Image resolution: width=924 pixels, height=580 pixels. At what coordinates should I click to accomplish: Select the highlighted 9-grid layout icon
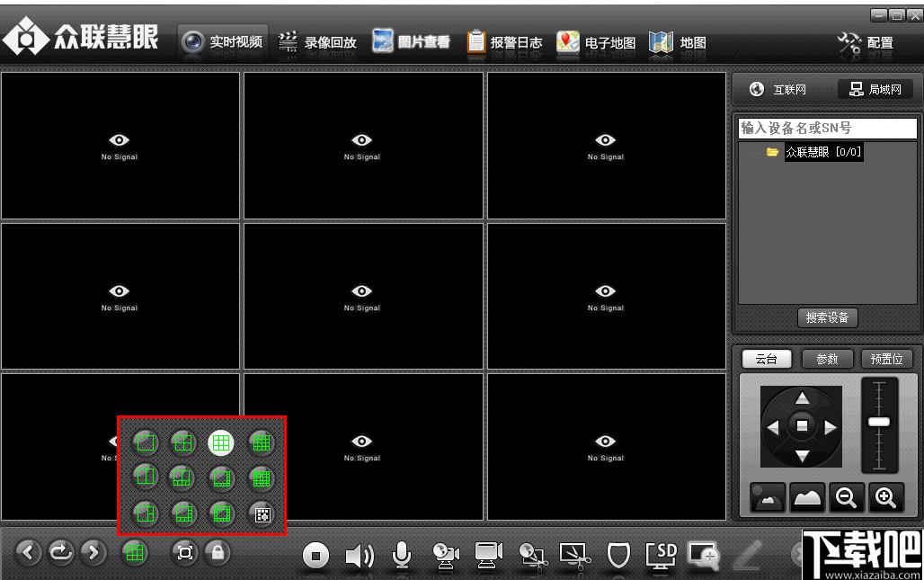(x=220, y=442)
